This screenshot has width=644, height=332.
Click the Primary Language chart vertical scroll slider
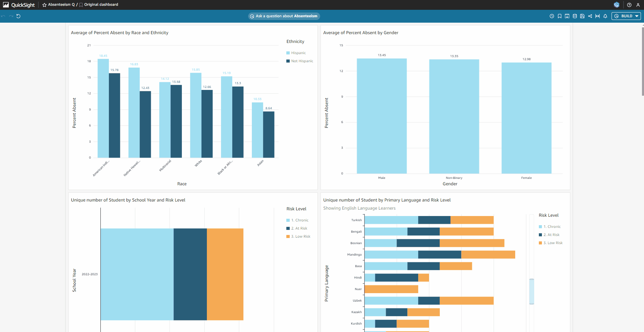click(532, 291)
